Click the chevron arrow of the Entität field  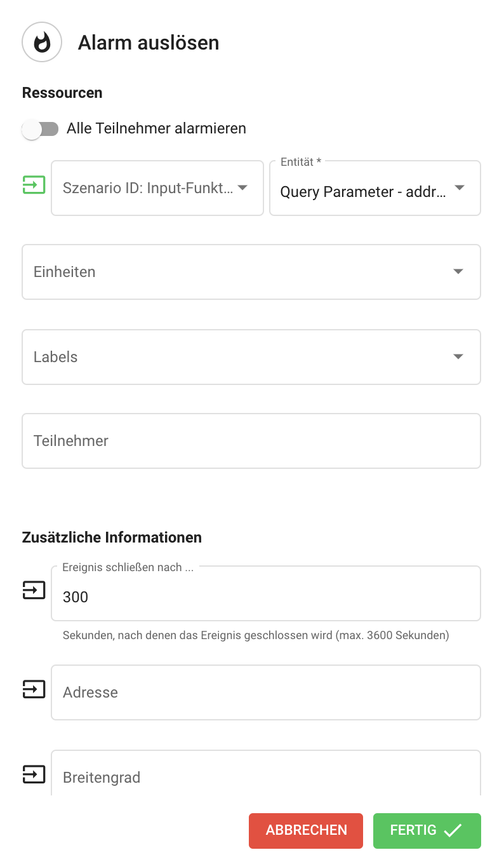(460, 188)
